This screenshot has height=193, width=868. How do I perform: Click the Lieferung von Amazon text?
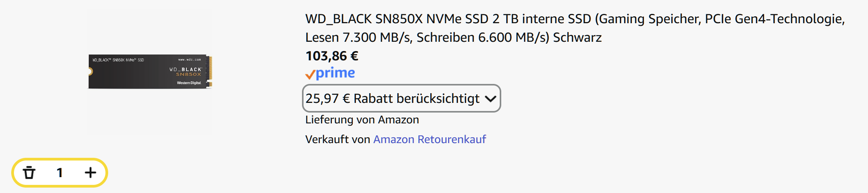pos(362,120)
